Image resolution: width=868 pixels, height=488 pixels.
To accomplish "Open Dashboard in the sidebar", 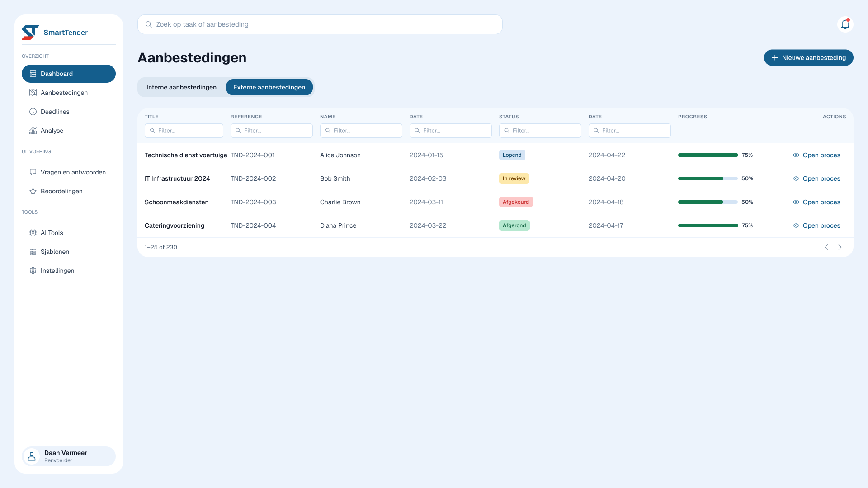I will point(69,74).
